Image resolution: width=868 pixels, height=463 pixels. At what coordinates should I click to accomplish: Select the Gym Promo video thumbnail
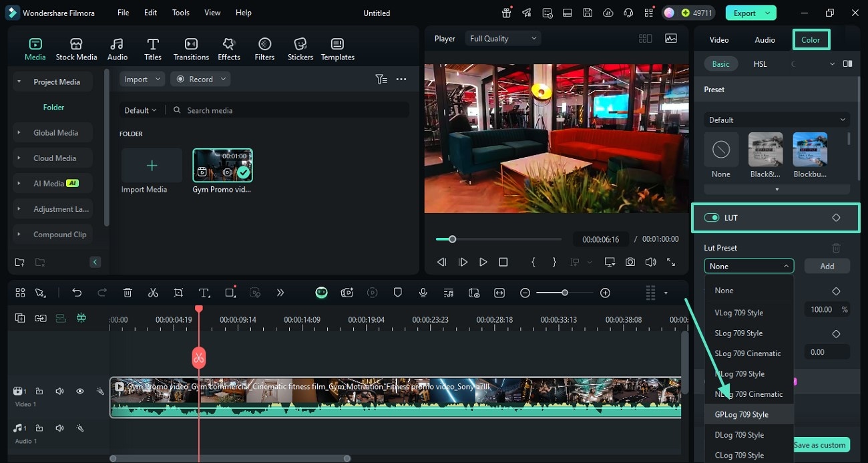[x=222, y=165]
